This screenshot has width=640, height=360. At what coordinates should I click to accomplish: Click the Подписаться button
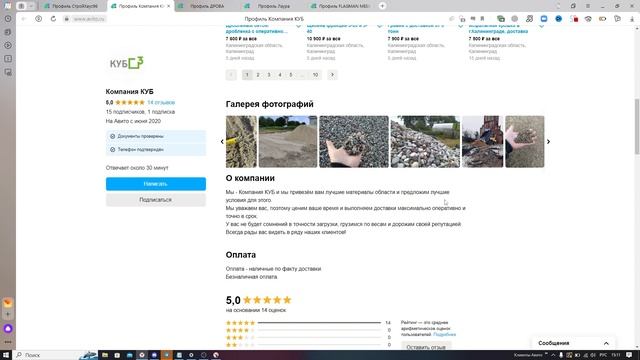156,200
